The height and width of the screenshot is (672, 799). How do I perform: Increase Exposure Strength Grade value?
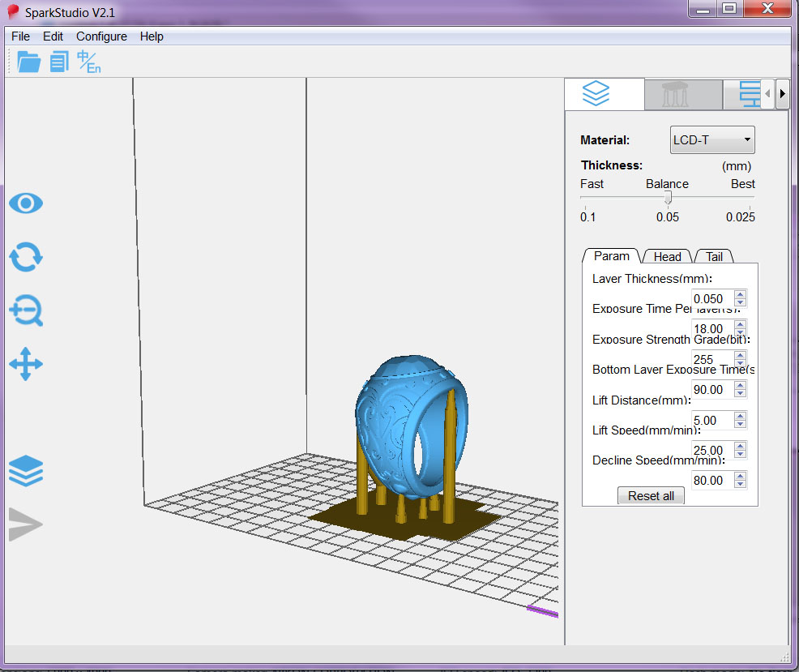(x=741, y=354)
